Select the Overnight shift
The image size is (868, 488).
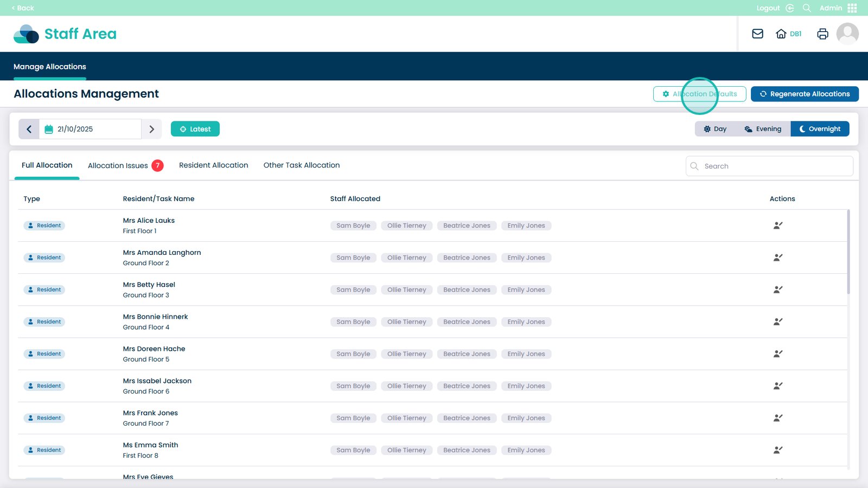pos(820,129)
